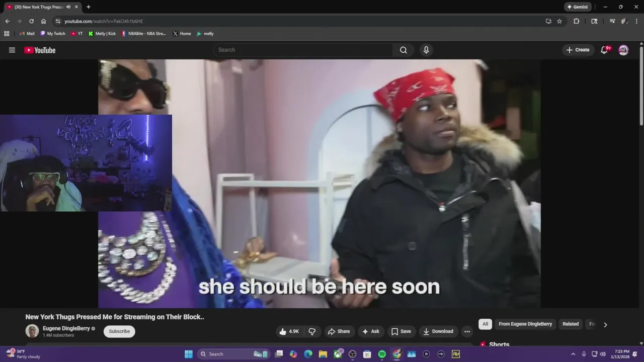Open Chrome apps grid in bookmarks bar
Viewport: 644px width, 362px height.
pyautogui.click(x=7, y=34)
